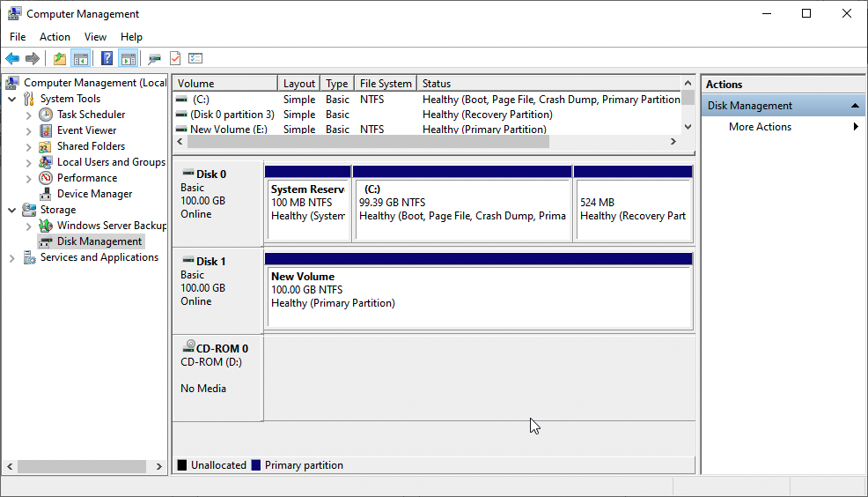
Task: Maximize the Computer Management window
Action: pyautogui.click(x=806, y=13)
